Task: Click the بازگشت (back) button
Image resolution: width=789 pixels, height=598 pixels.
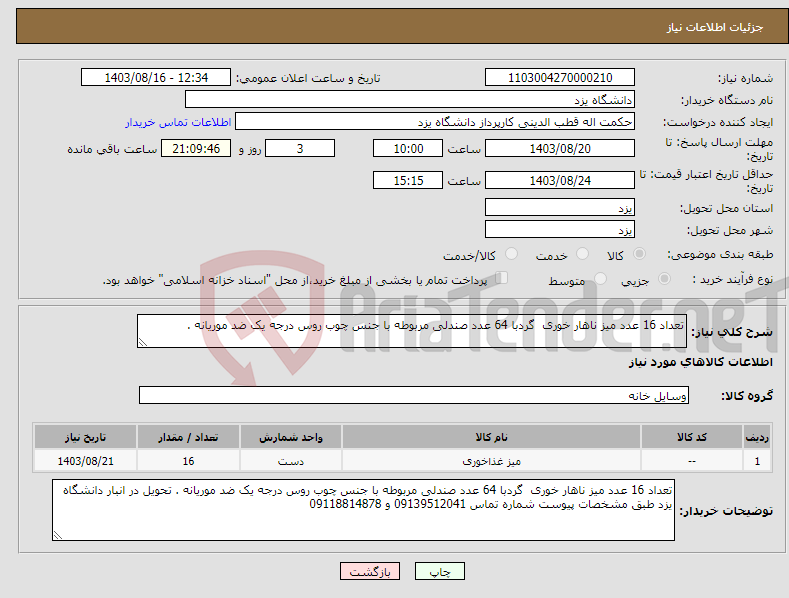Action: [x=370, y=571]
